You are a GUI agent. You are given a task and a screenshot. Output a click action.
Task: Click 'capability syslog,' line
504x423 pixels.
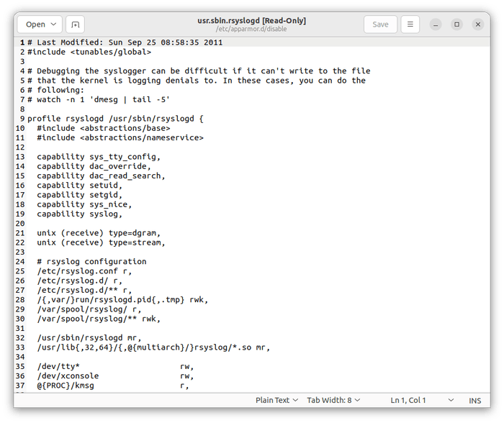(80, 214)
